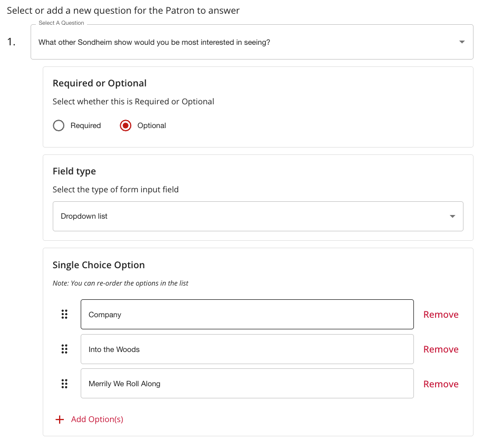Click the red plus icon for Add Option(s)
Screen dimensions: 483x440
pos(60,419)
